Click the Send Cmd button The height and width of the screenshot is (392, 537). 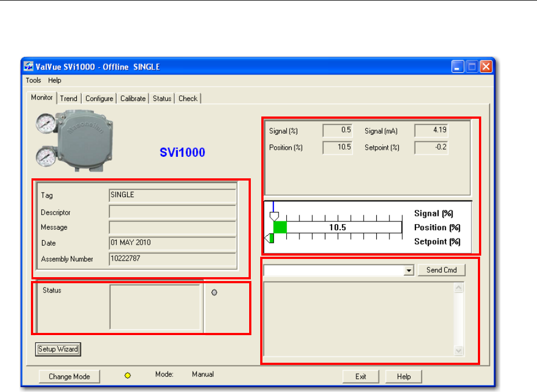pos(441,270)
